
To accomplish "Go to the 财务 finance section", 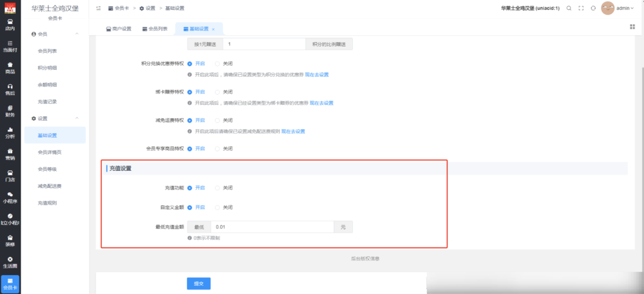I will [10, 111].
